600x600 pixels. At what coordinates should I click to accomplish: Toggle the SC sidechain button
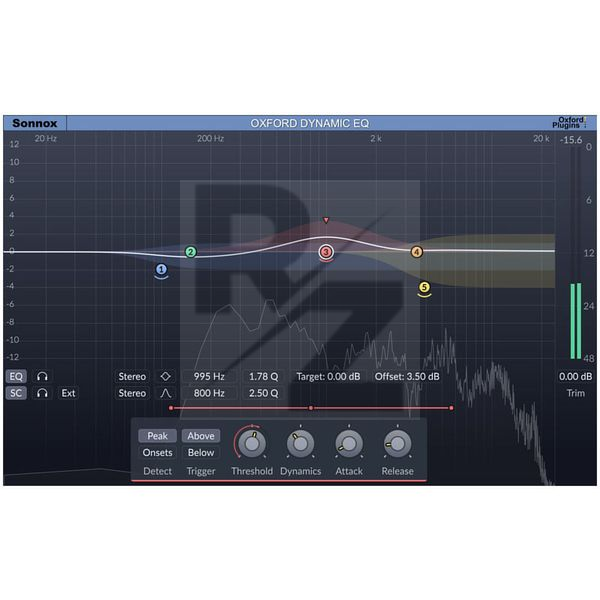[16, 393]
